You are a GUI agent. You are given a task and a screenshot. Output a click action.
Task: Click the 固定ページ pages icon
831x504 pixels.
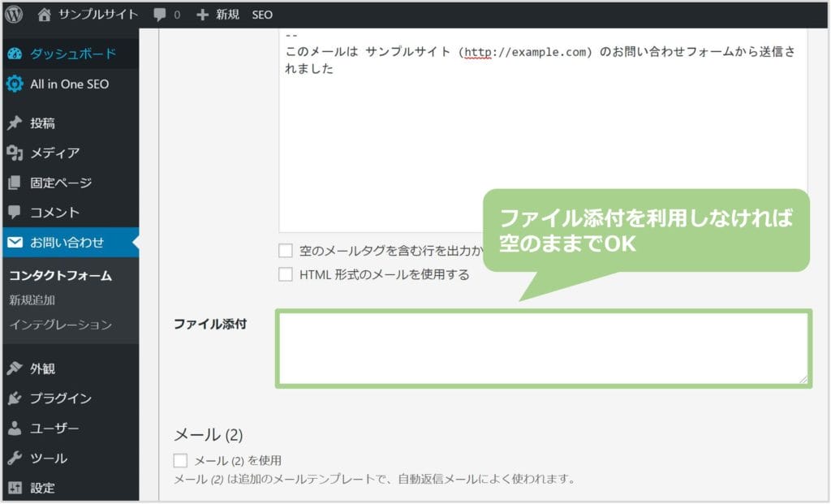point(15,183)
